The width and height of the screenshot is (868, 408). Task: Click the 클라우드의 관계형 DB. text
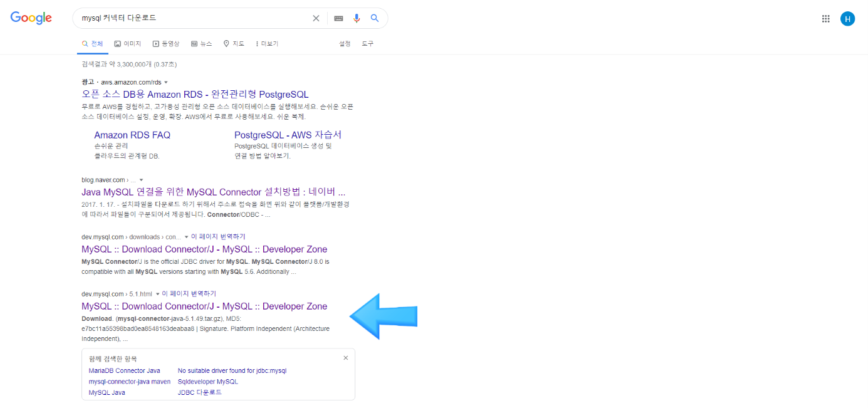127,156
